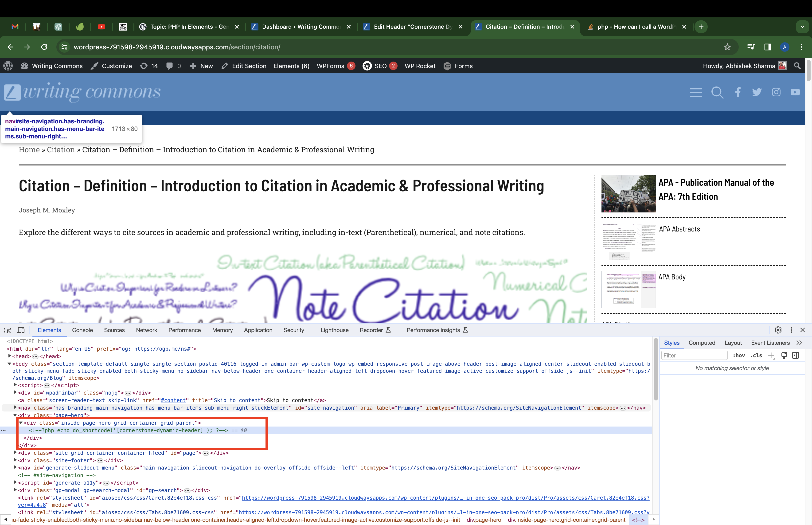Select div.page-hero in DevTools breadcrumb
This screenshot has width=812, height=525.
coord(484,520)
